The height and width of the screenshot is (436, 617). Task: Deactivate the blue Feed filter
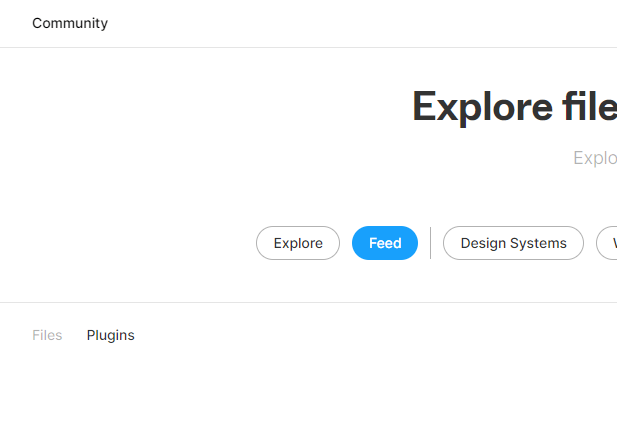tap(385, 243)
